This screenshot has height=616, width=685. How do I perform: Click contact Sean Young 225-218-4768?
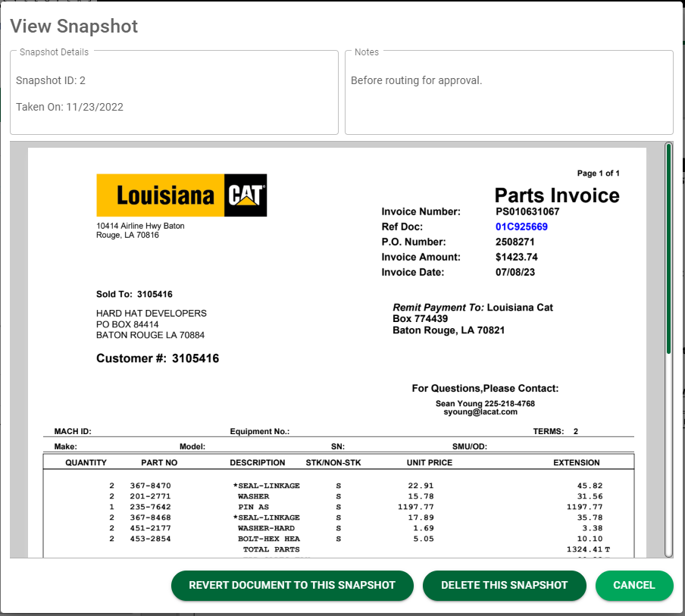click(x=485, y=404)
